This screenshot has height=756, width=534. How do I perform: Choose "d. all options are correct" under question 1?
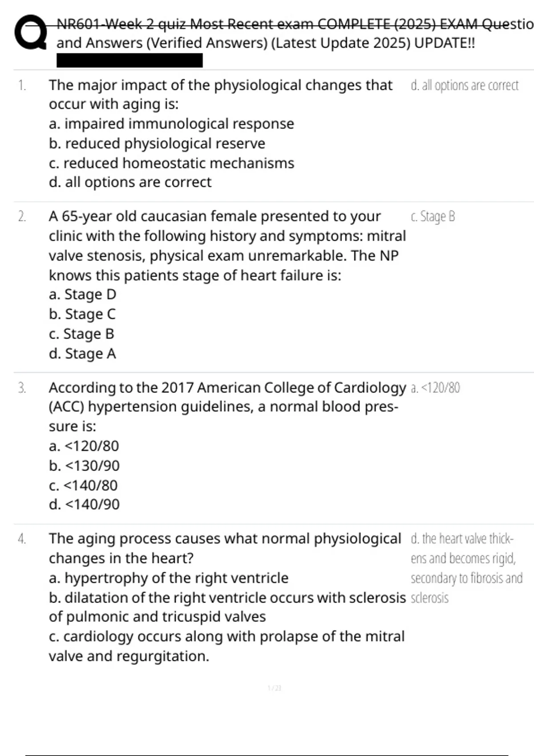coord(130,182)
